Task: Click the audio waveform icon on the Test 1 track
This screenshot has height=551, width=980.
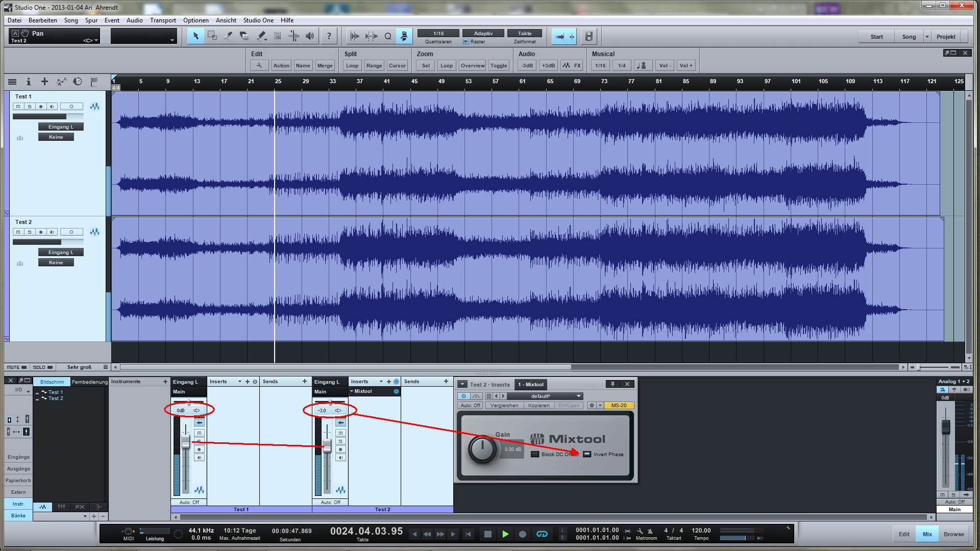Action: [94, 106]
